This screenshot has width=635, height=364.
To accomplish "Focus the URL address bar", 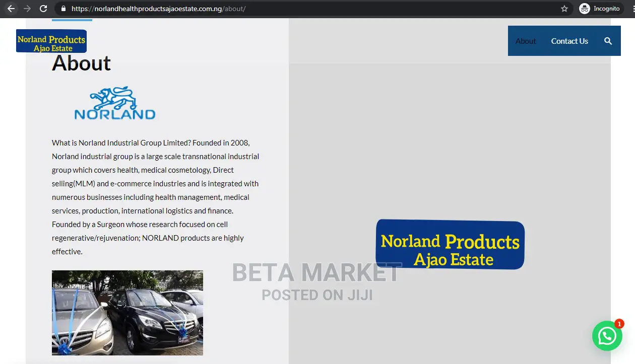I will pyautogui.click(x=312, y=9).
